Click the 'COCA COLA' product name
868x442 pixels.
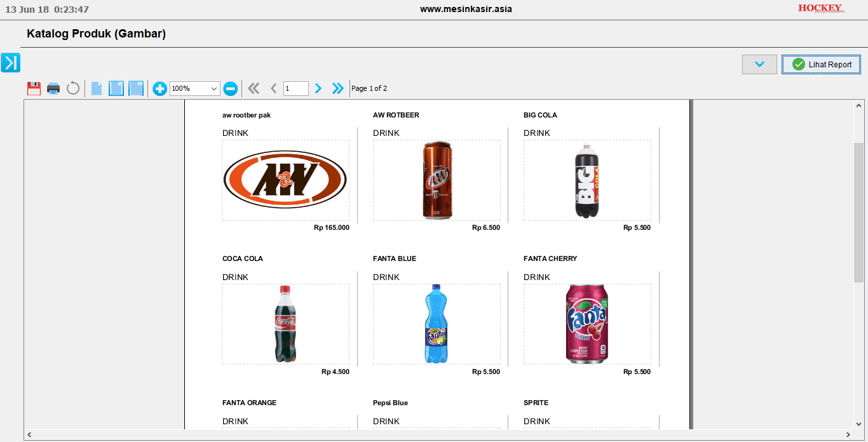click(x=243, y=258)
